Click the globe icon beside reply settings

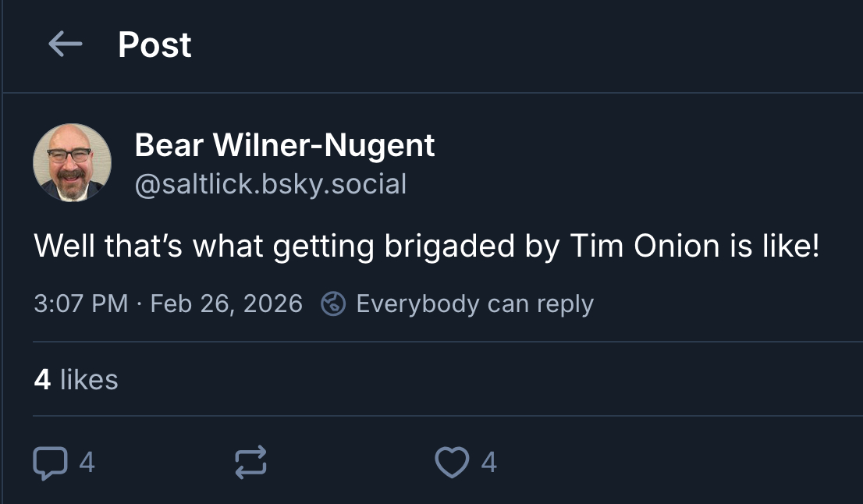click(333, 303)
